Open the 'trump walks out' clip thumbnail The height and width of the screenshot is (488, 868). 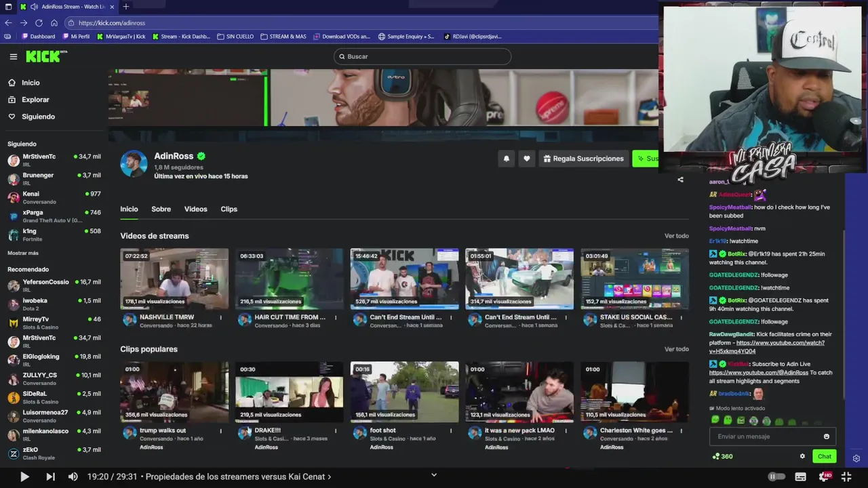tap(174, 392)
